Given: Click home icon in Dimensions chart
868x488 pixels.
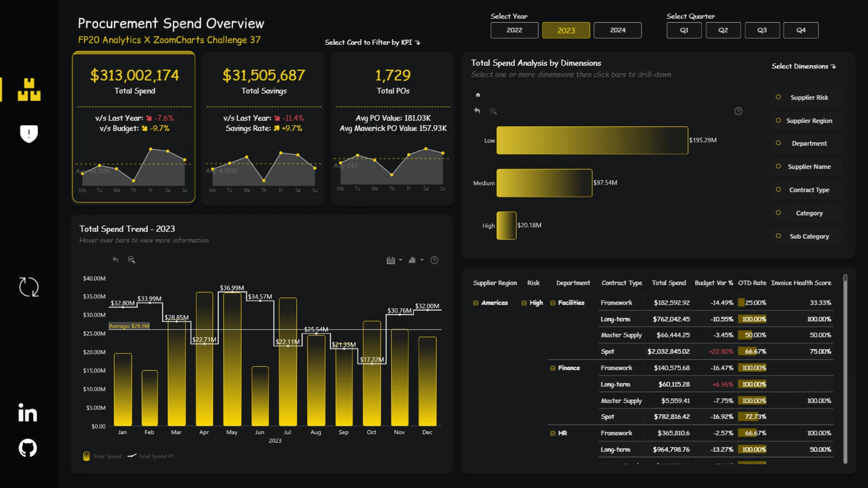Looking at the screenshot, I should [478, 95].
